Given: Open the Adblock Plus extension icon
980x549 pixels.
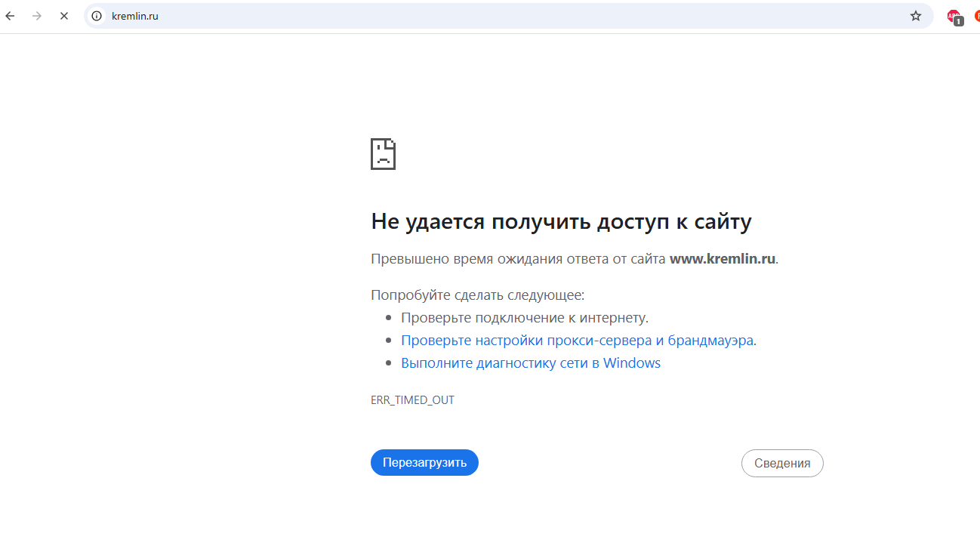Looking at the screenshot, I should tap(954, 16).
